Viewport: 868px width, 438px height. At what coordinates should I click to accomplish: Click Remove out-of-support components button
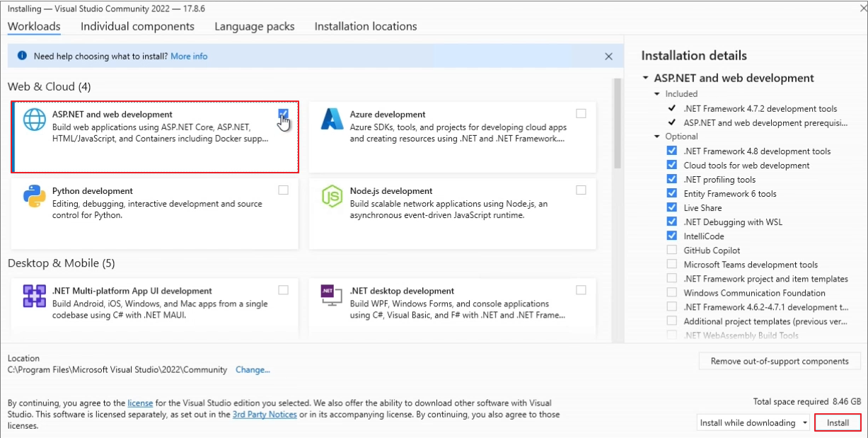point(780,361)
